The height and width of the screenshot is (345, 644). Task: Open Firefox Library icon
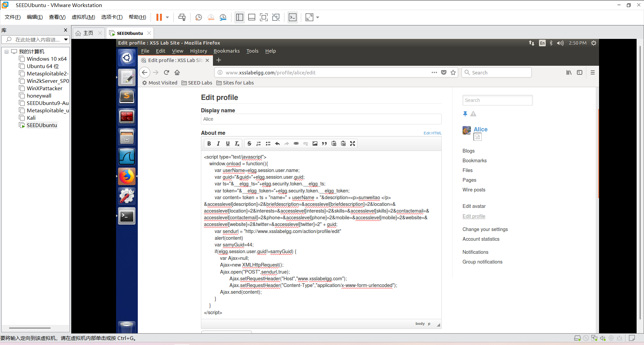tap(569, 72)
